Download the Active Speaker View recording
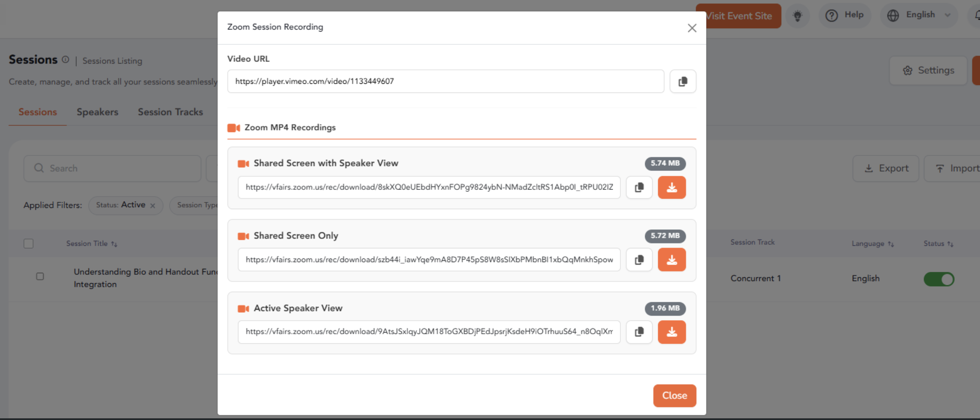The image size is (980, 420). (671, 332)
